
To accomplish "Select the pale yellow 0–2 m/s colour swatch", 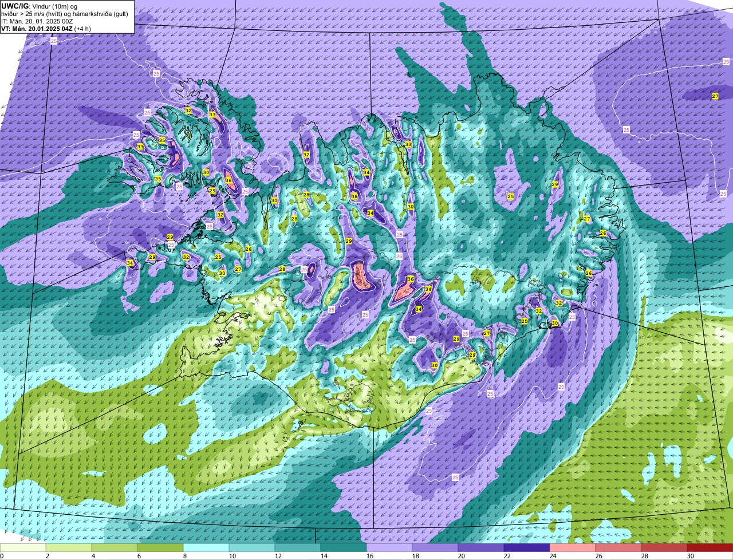I will coord(22,548).
